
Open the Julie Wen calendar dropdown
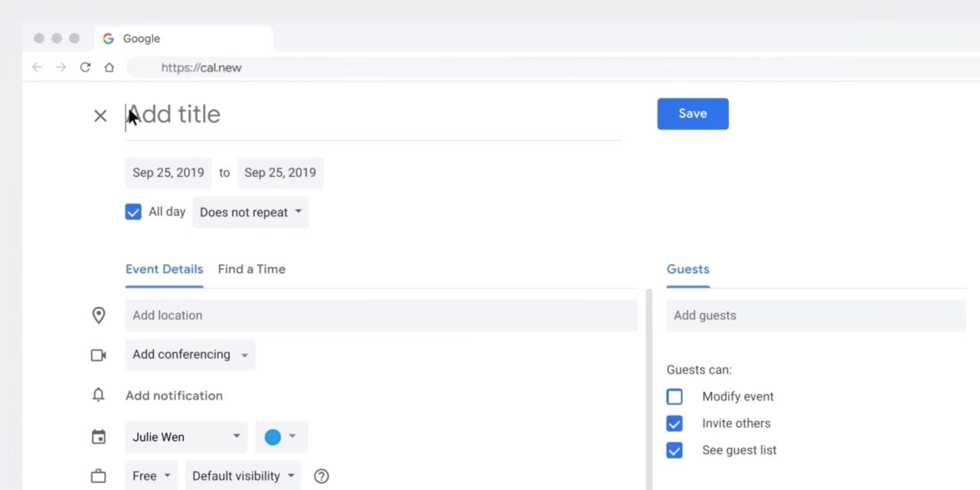(186, 437)
